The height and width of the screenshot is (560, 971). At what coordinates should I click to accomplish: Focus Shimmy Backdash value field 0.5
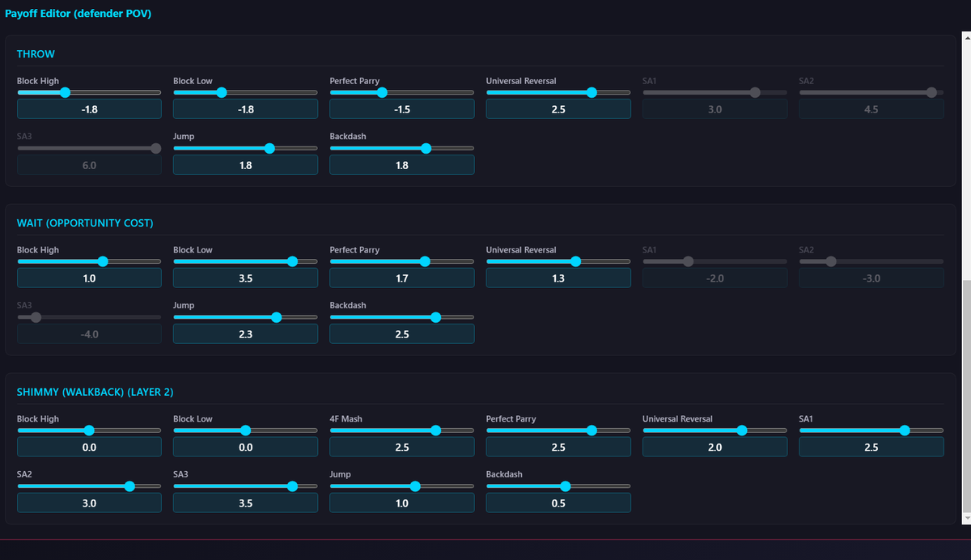pos(558,503)
